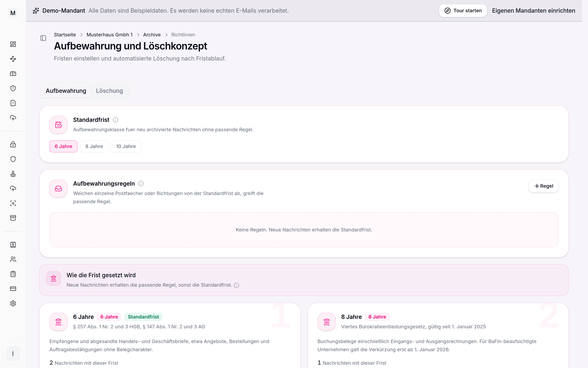Open the Archive breadcrumb

click(x=152, y=35)
